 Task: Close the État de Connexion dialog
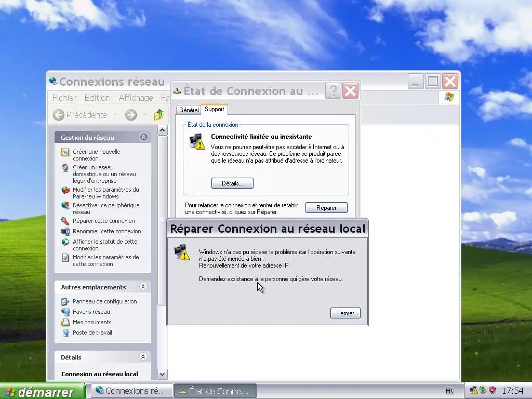pos(351,91)
